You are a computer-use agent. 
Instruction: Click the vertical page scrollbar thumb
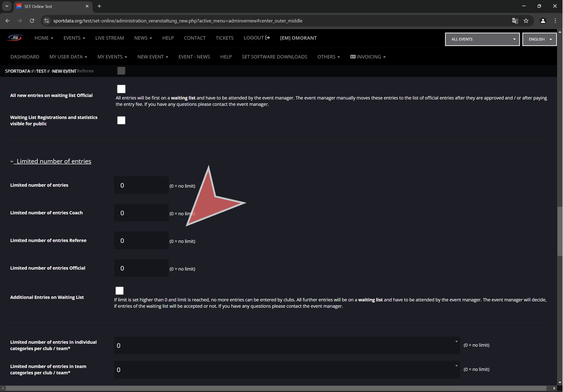point(560,232)
